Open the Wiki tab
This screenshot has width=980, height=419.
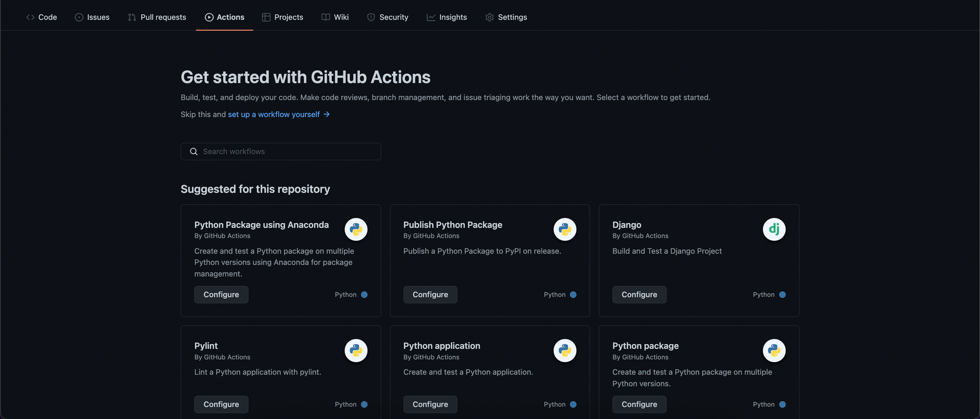tap(335, 17)
